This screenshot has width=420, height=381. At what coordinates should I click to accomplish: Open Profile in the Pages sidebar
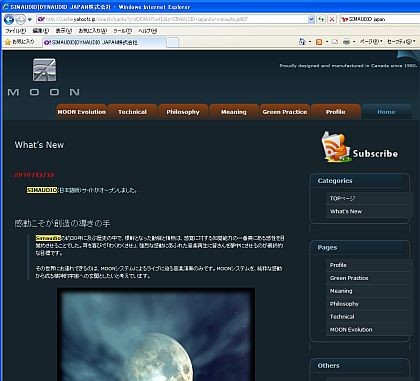coord(338,265)
